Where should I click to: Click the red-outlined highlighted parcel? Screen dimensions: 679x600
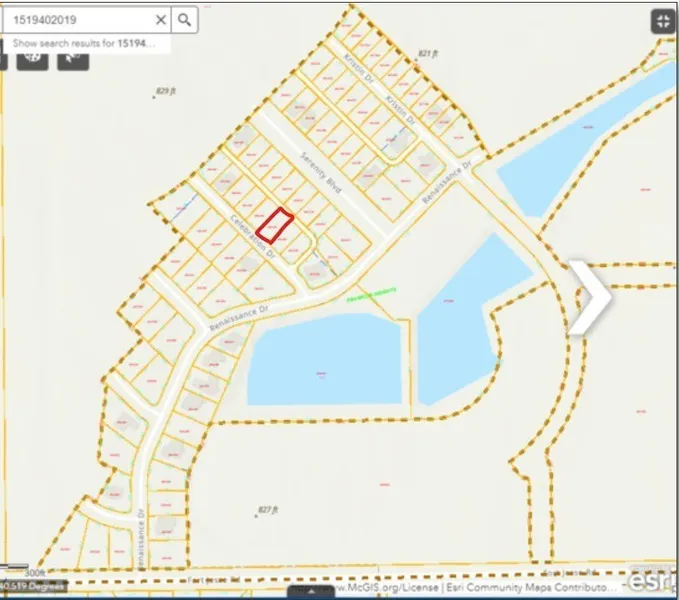click(275, 225)
